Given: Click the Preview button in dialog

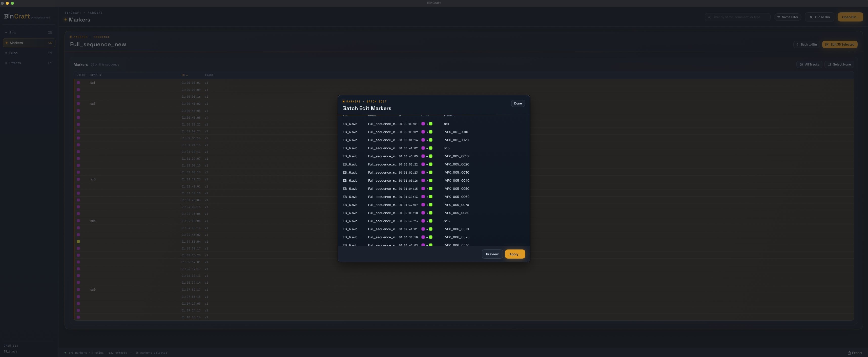Looking at the screenshot, I should pos(492,254).
